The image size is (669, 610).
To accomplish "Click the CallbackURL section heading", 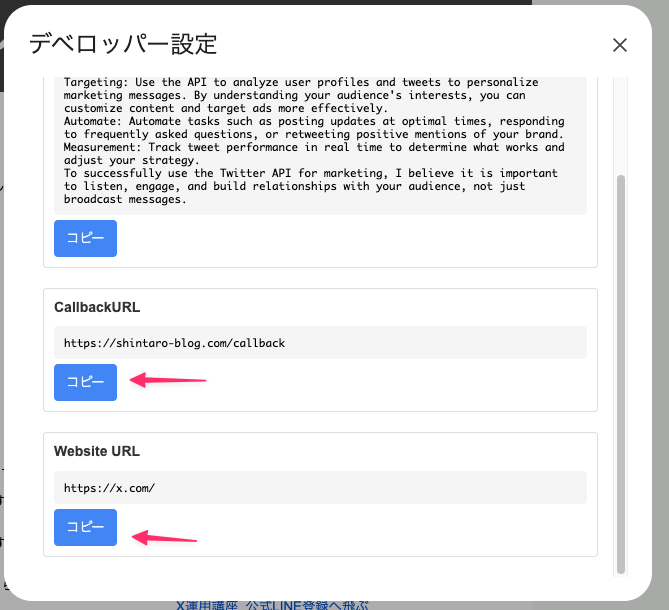I will [x=97, y=307].
